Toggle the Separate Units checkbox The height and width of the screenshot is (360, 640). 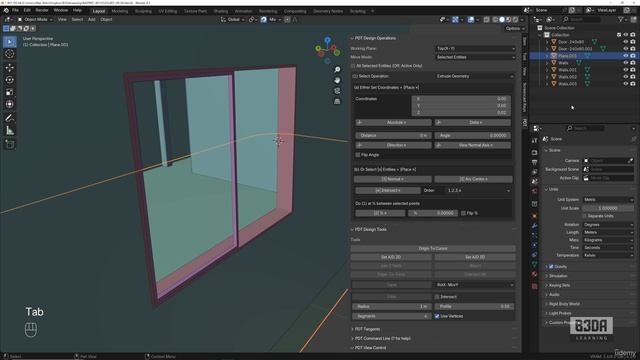pyautogui.click(x=584, y=216)
